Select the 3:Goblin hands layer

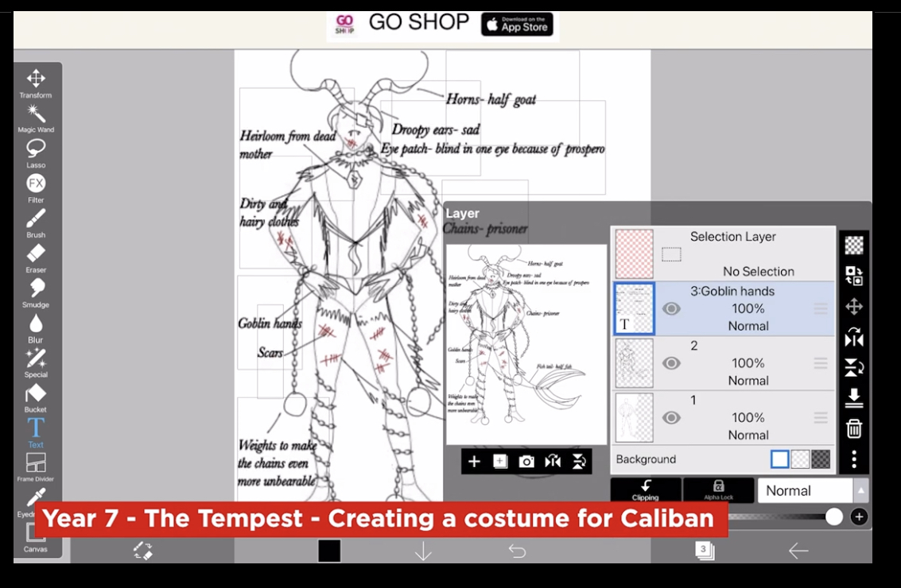coord(723,308)
